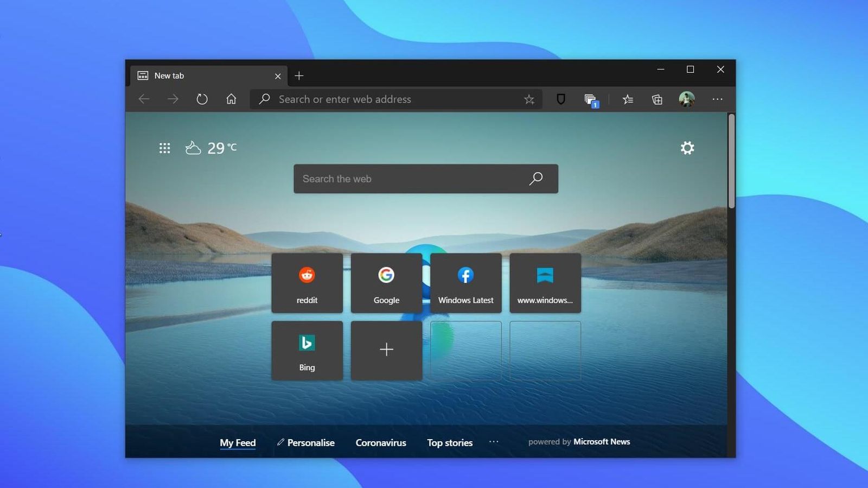Open the reddit quick link tile
This screenshot has width=868, height=488.
(307, 283)
